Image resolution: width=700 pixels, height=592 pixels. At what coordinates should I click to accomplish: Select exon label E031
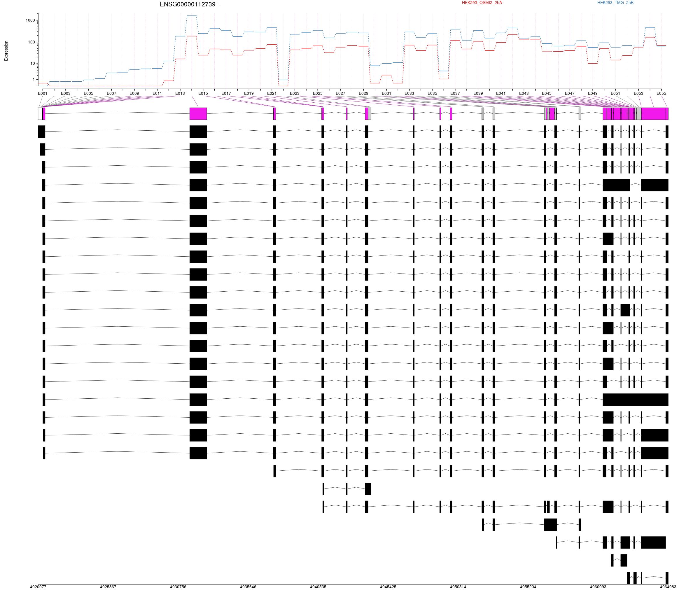click(x=386, y=93)
